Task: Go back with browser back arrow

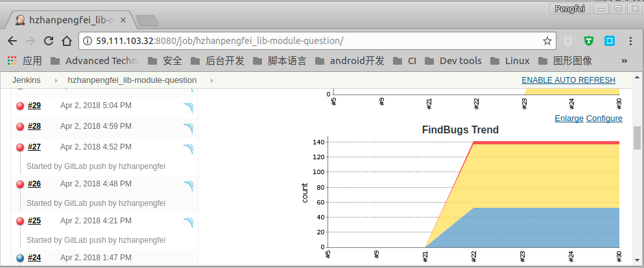Action: point(12,41)
